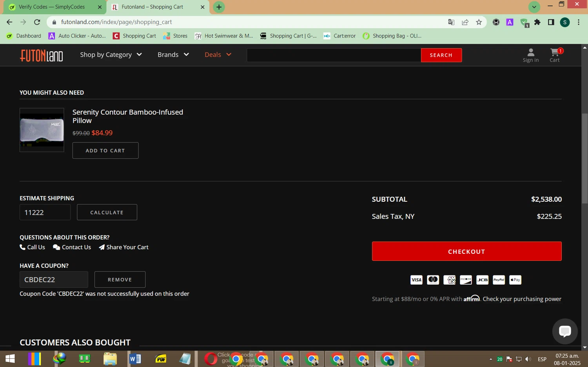Click the JCB payment icon
The image size is (588, 367).
click(482, 280)
